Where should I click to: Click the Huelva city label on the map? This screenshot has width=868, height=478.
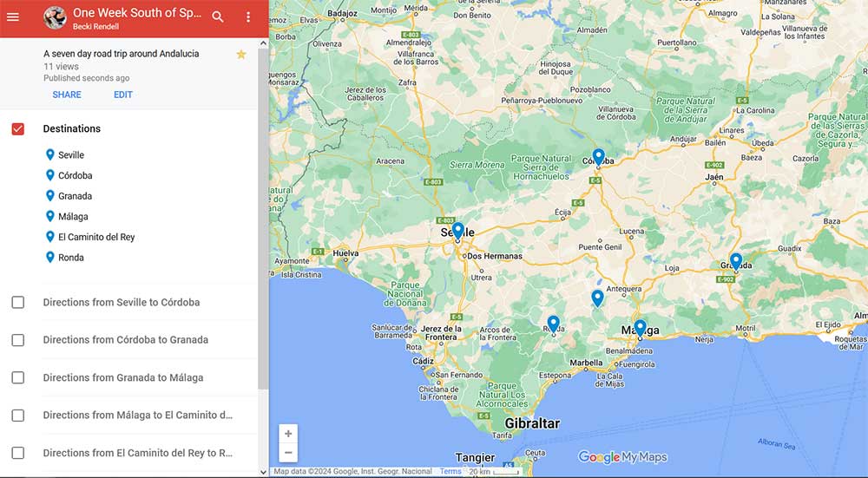[345, 253]
